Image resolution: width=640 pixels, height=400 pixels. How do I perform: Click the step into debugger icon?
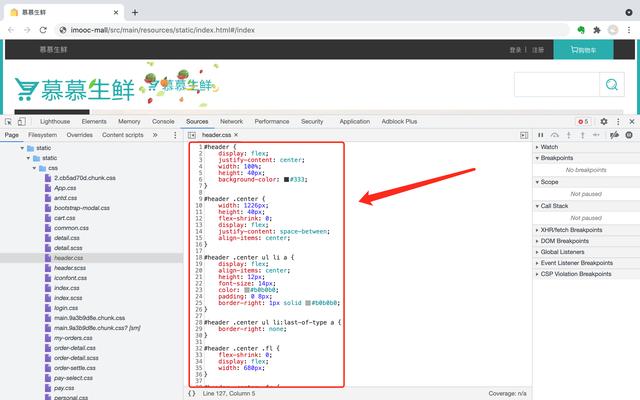pyautogui.click(x=569, y=135)
